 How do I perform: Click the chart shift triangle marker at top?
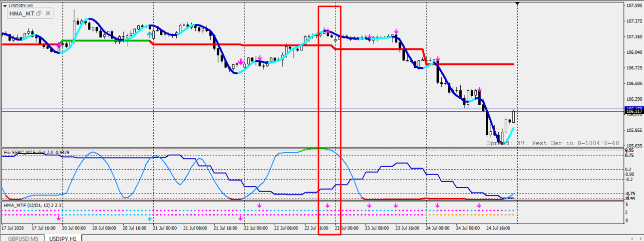(517, 3)
